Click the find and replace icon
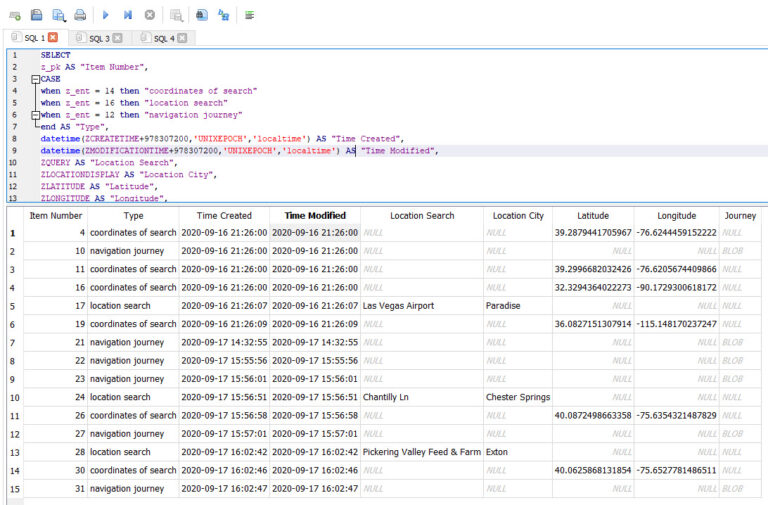The width and height of the screenshot is (768, 505). point(223,15)
